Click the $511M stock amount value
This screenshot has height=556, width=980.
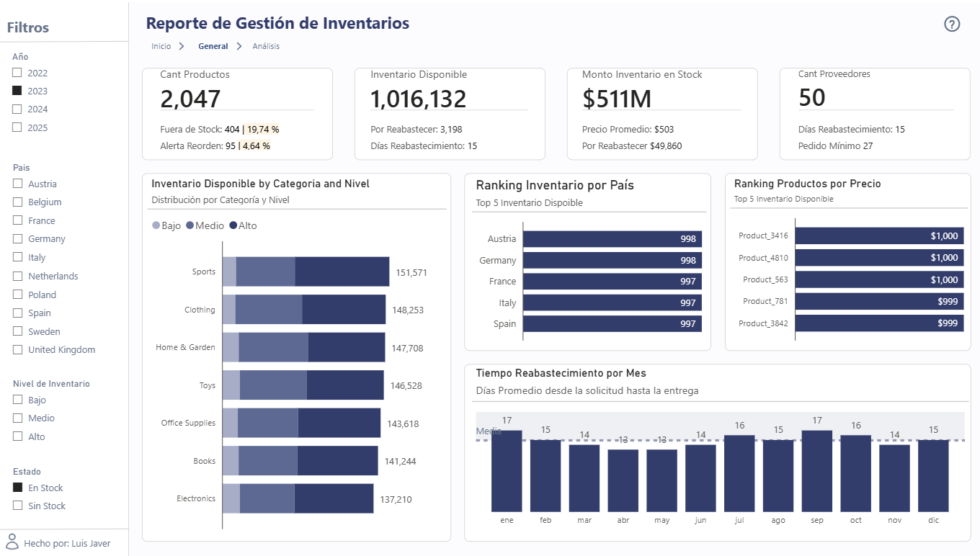click(617, 99)
